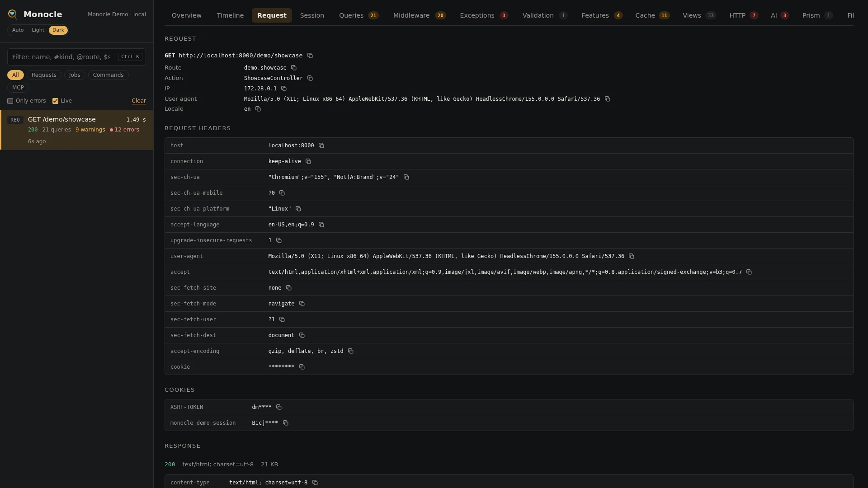Open the Views tab

[699, 15]
